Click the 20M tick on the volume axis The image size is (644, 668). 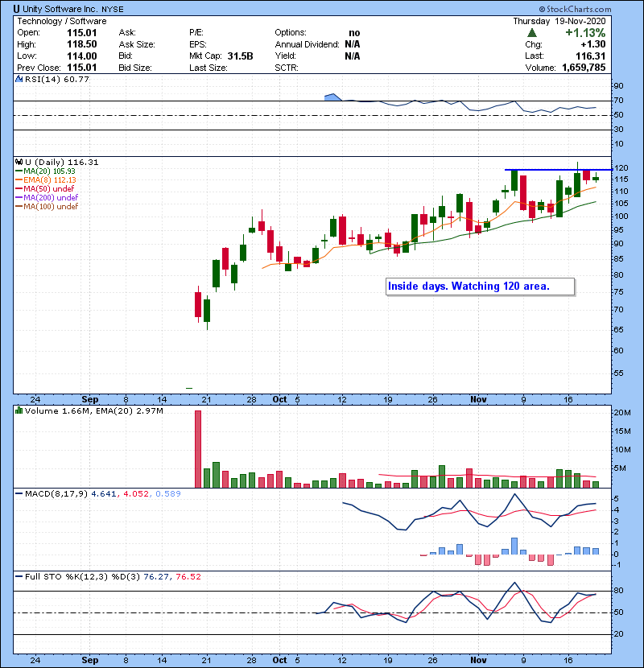(621, 412)
